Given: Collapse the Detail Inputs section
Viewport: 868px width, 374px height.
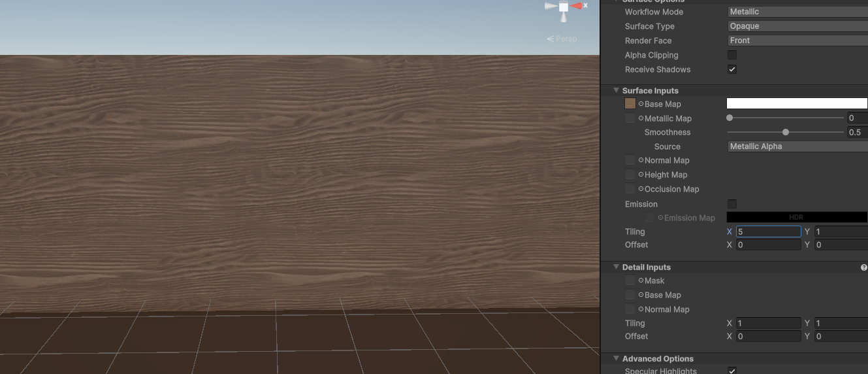Looking at the screenshot, I should [616, 267].
